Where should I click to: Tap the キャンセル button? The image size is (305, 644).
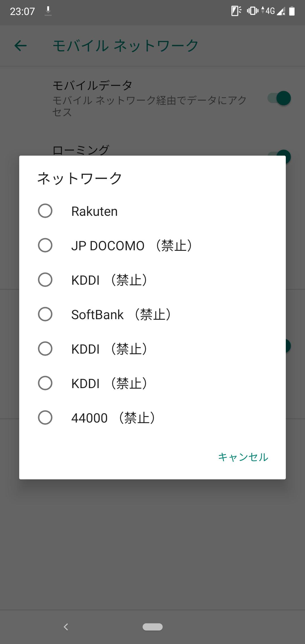243,457
